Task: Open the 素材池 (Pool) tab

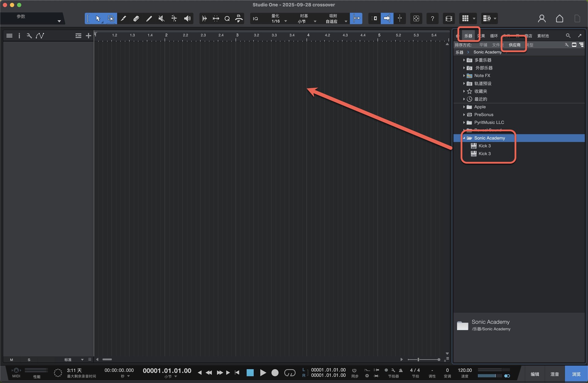Action: [543, 36]
